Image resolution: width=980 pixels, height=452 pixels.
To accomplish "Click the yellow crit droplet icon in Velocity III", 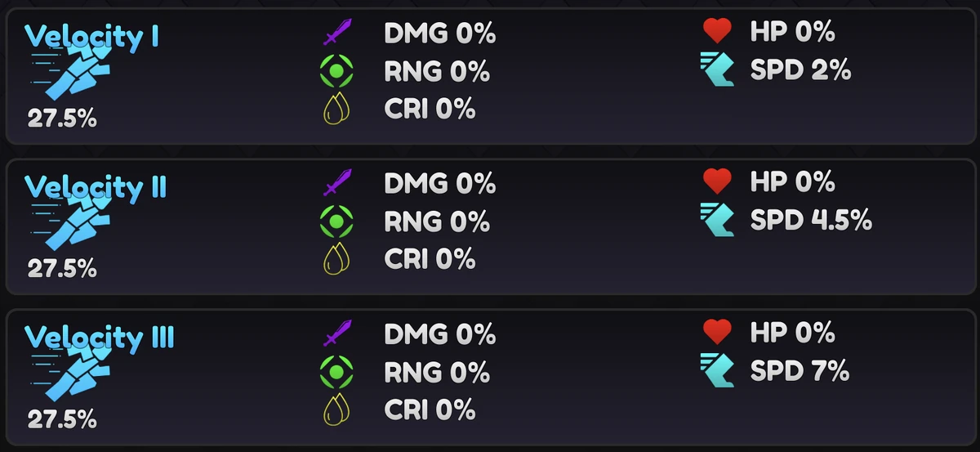I will (336, 409).
